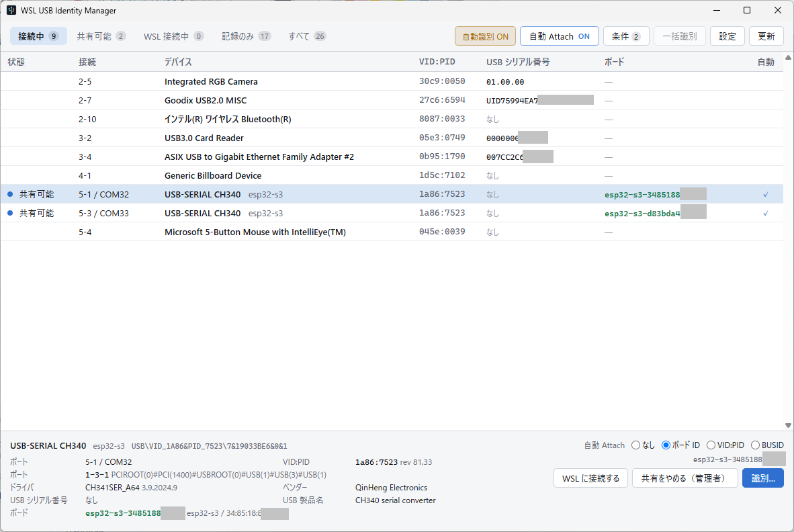Select USB-SERIAL CH340 on COM33 row
Image resolution: width=794 pixels, height=532 pixels.
pyautogui.click(x=392, y=213)
